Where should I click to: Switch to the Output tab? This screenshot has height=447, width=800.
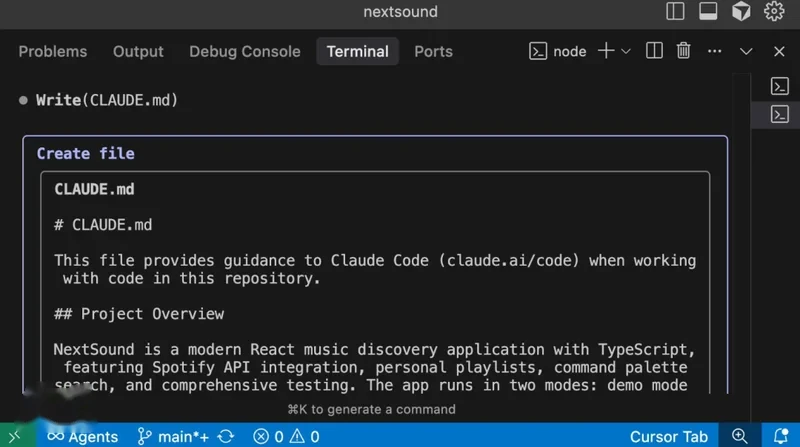pos(138,52)
